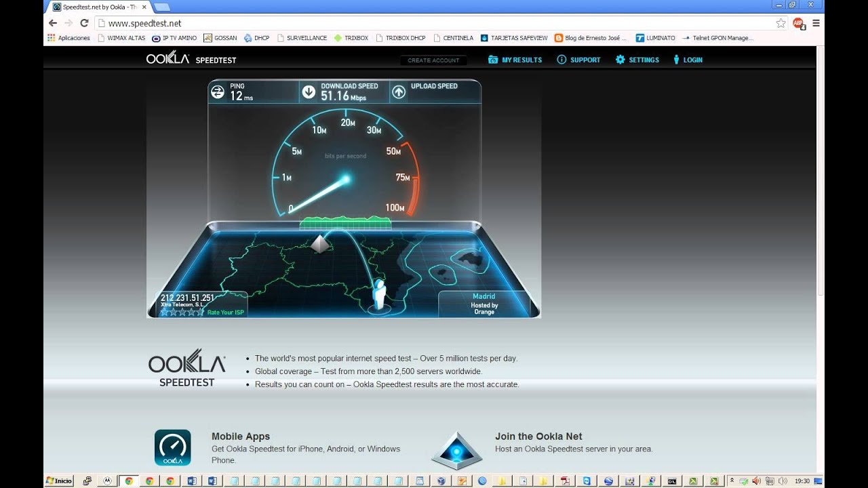Click the 51.16 Mbps download value
This screenshot has height=488, width=868.
coord(343,96)
